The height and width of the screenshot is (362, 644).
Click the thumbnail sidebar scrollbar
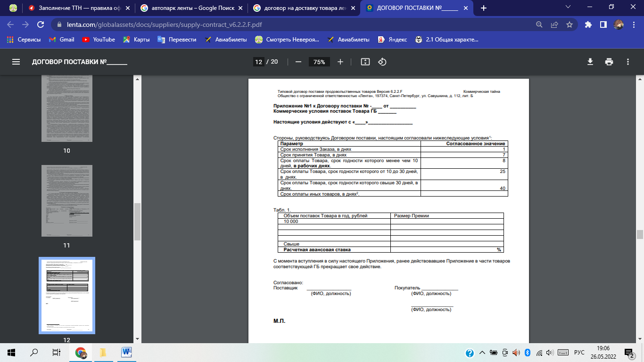[137, 221]
